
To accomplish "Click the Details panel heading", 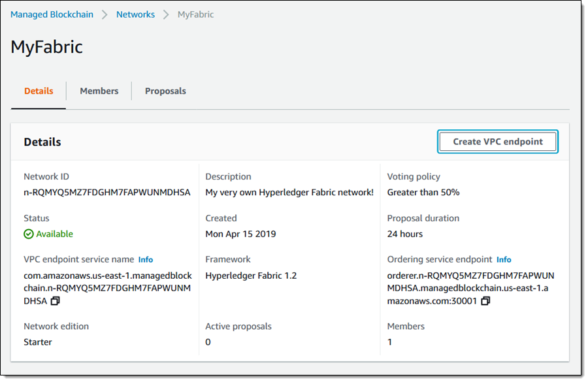I will (x=42, y=142).
